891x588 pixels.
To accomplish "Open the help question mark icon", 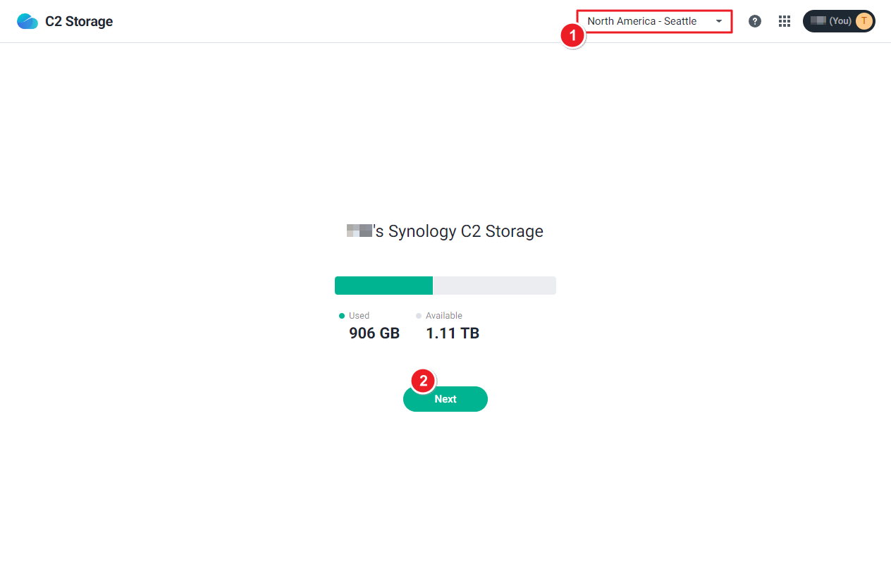I will [x=755, y=21].
